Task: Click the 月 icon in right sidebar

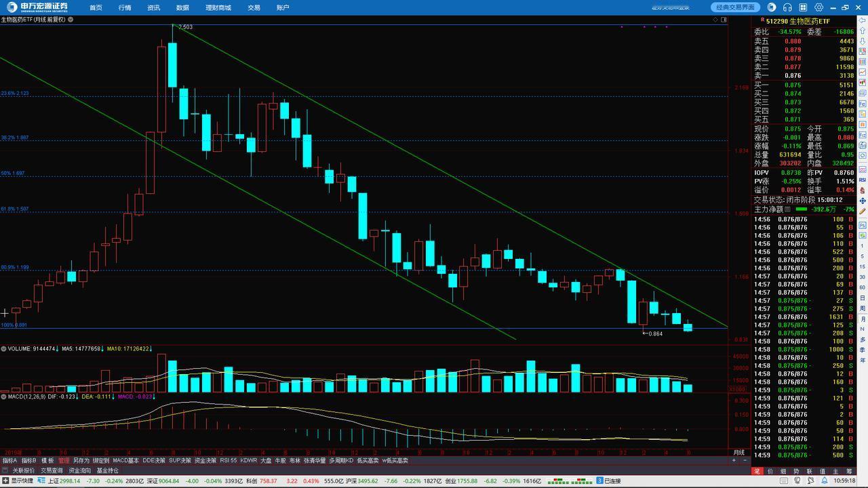Action: point(863,319)
